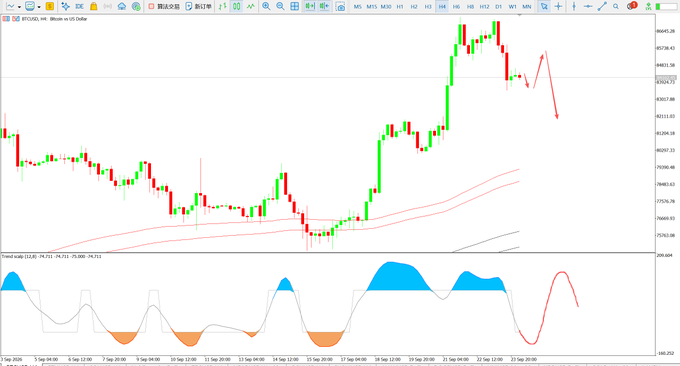Viewport: 680px width, 366px height.
Task: Open notifications icon with red badge
Action: point(632,6)
